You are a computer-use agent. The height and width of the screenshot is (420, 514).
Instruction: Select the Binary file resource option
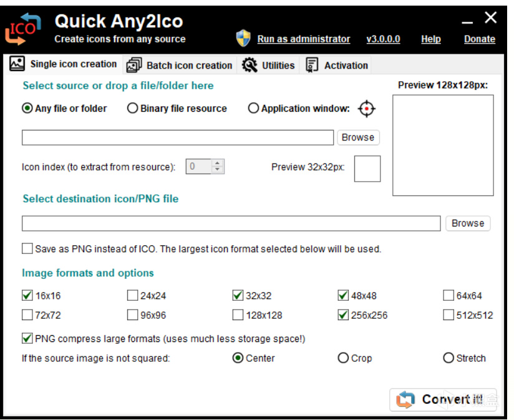tap(133, 109)
